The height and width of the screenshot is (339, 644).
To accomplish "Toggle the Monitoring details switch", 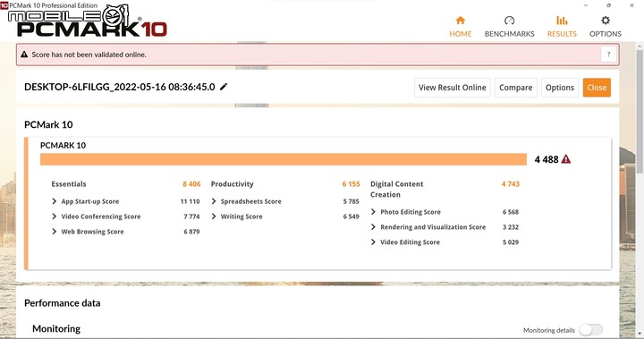I will (x=590, y=329).
